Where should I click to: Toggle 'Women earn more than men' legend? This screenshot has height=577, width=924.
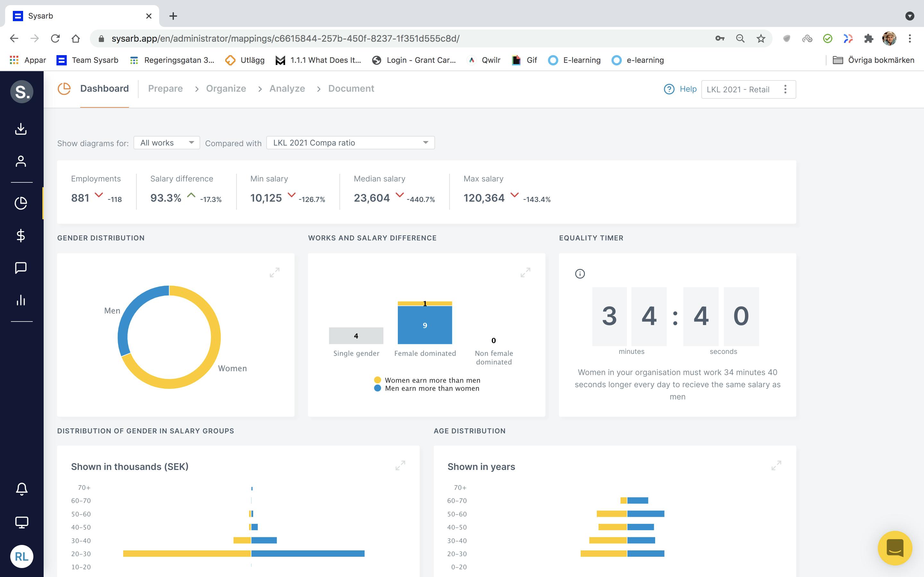point(432,380)
